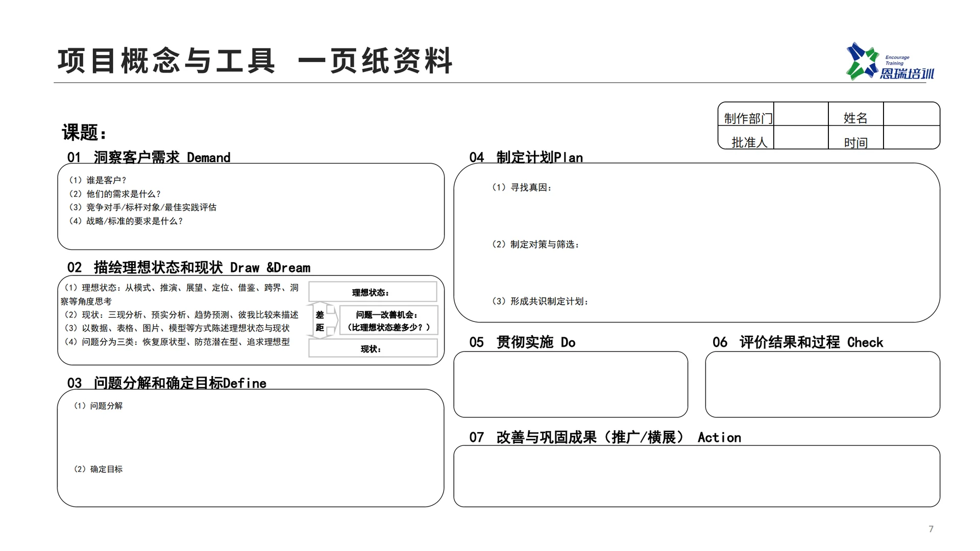Click the (2) 确定目标 label
The height and width of the screenshot is (551, 980).
(98, 469)
